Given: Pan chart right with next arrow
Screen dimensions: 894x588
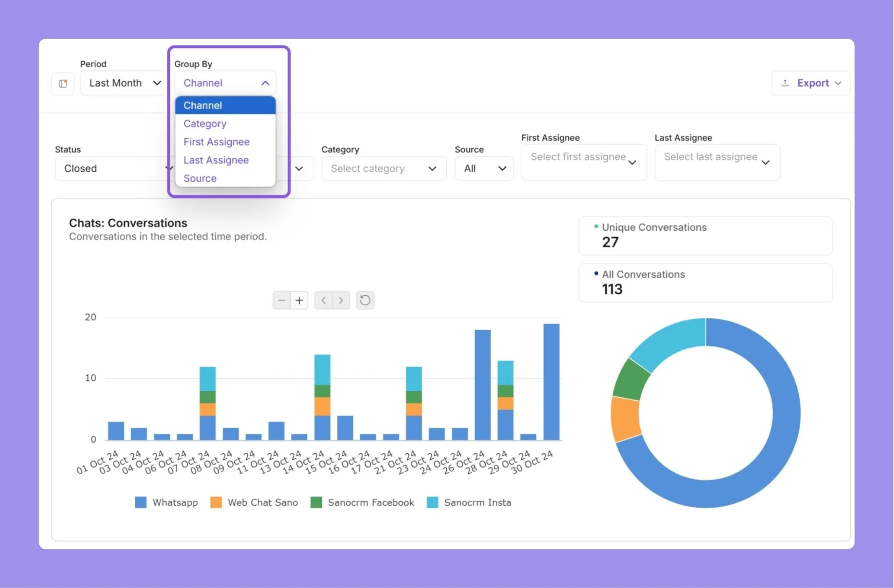Looking at the screenshot, I should [x=341, y=301].
